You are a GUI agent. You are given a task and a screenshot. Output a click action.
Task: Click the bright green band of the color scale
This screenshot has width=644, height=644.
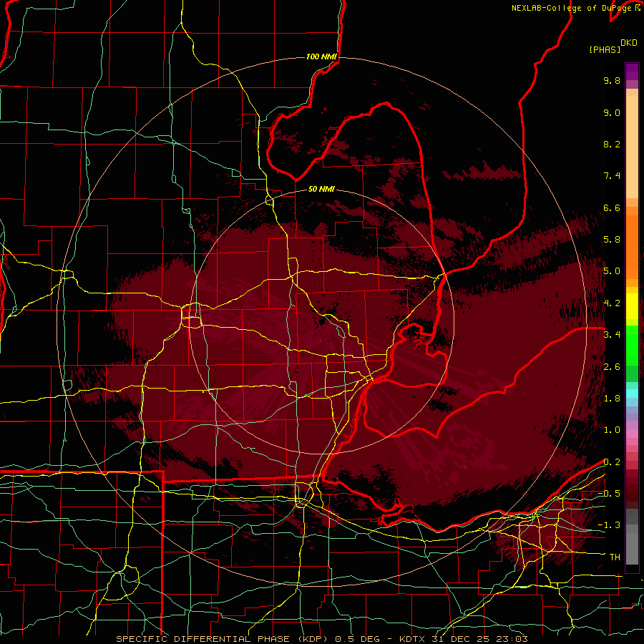[x=632, y=345]
